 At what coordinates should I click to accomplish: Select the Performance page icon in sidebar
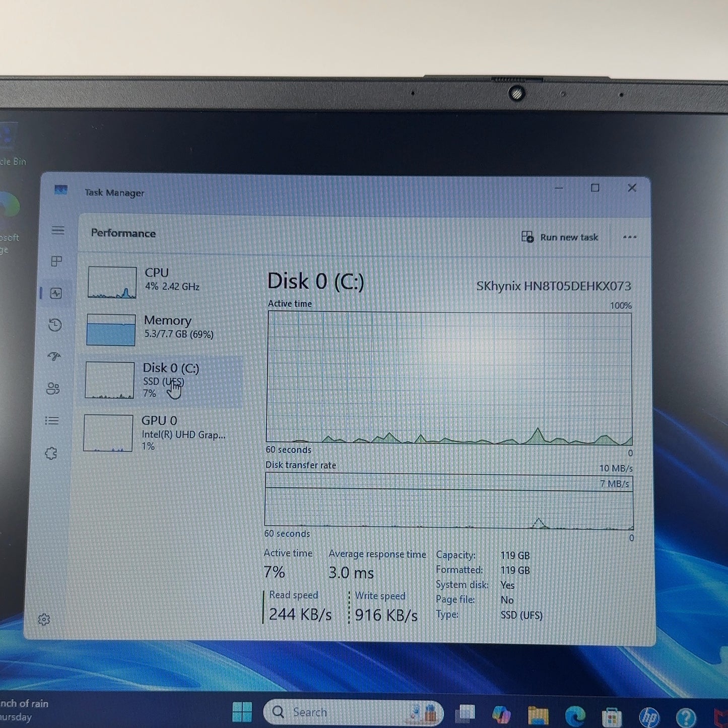pos(56,293)
